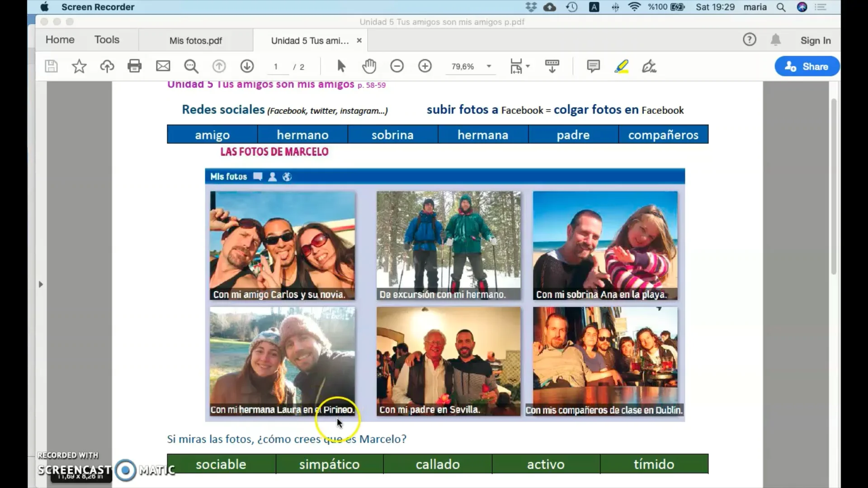
Task: Send file by email envelope icon
Action: [x=163, y=66]
